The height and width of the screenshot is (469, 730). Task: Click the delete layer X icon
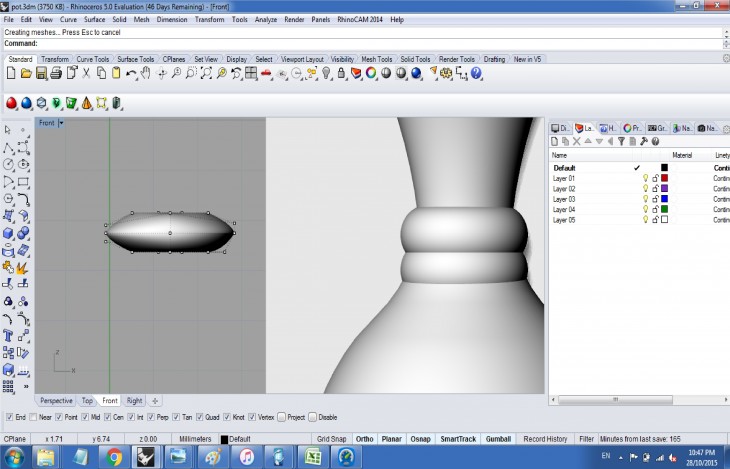click(x=577, y=141)
